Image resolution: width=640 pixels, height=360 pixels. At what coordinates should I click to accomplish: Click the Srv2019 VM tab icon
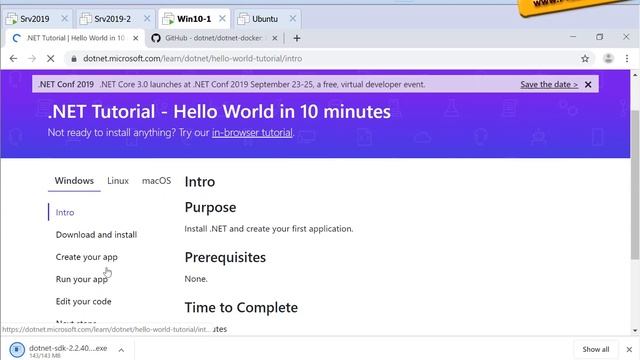point(12,19)
